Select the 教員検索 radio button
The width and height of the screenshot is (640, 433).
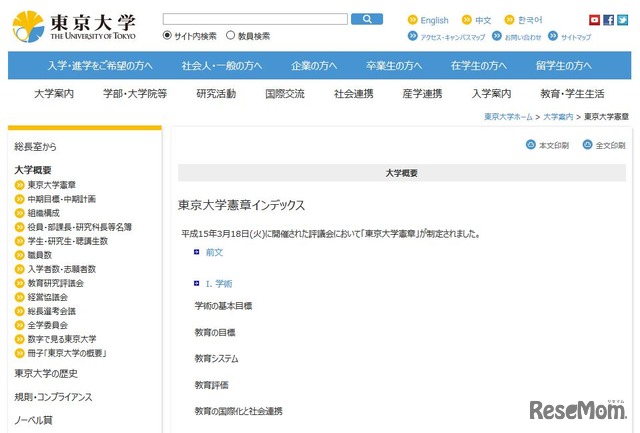click(x=231, y=35)
